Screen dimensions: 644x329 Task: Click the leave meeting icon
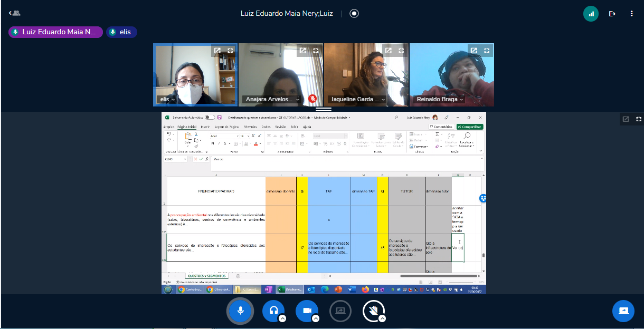tap(612, 14)
